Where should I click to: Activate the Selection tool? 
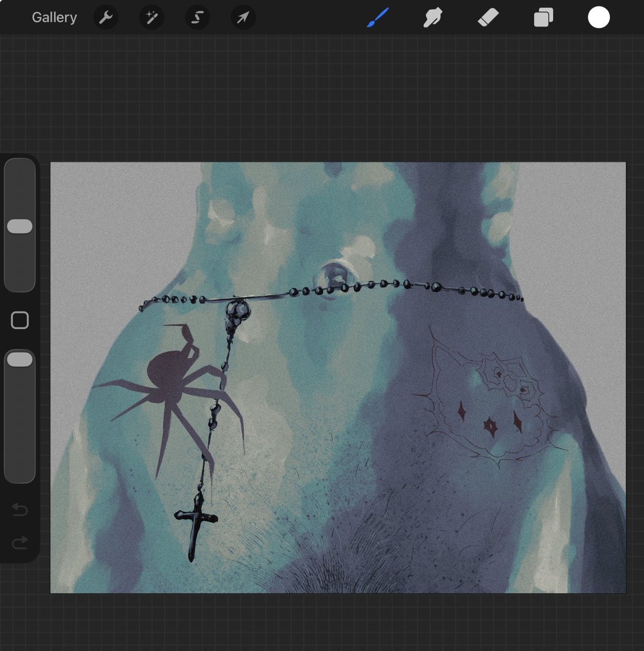click(x=197, y=17)
